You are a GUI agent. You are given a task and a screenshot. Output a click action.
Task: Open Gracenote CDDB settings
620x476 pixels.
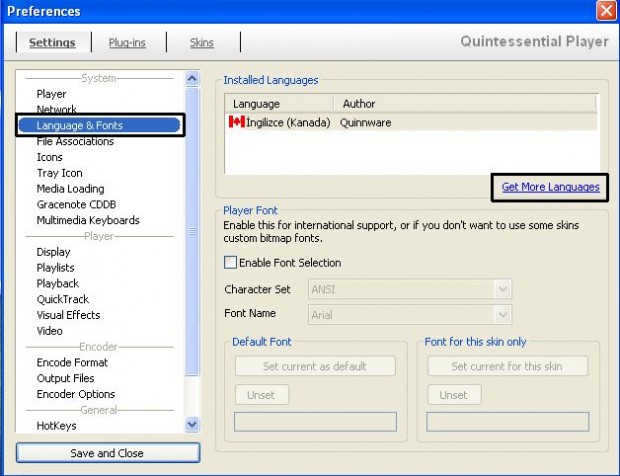click(x=76, y=204)
